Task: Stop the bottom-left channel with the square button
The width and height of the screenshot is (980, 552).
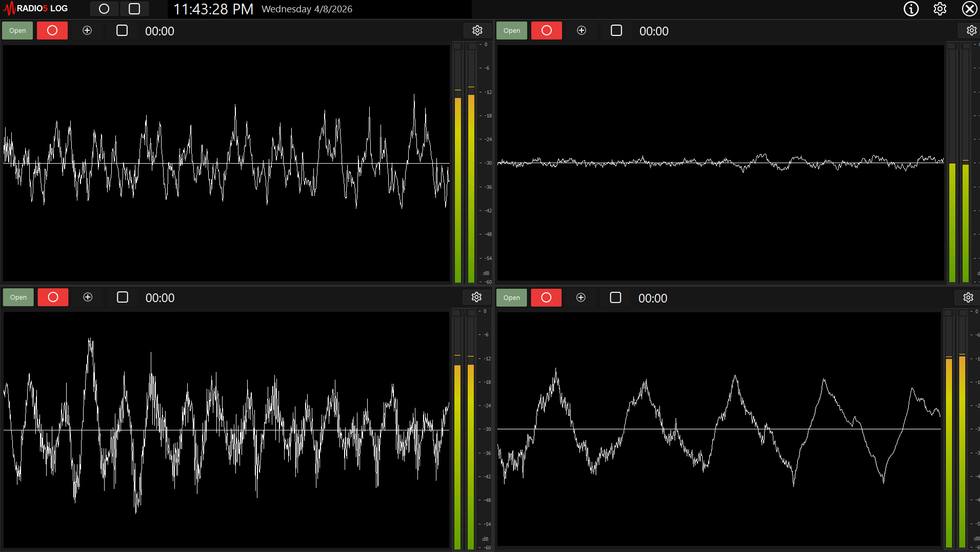Action: 123,298
